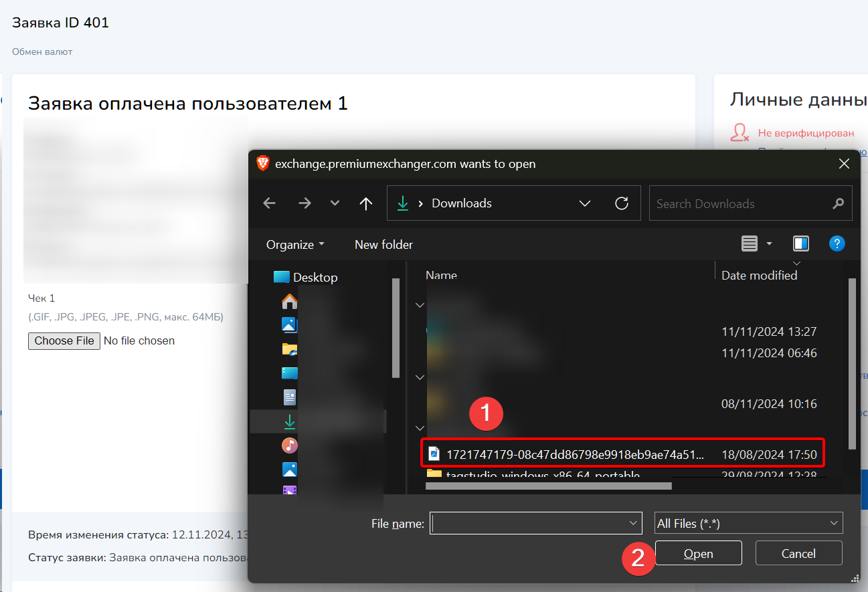Open the view options dropdown arrow

769,244
